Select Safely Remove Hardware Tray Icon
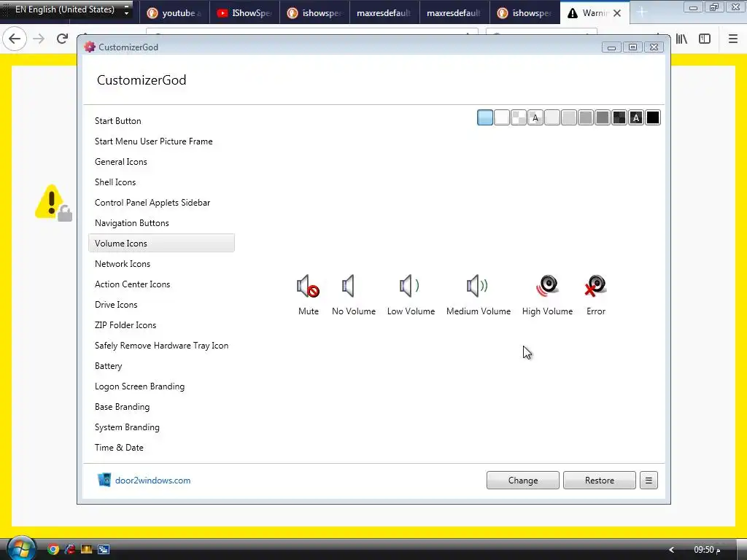Viewport: 747px width, 560px height. click(x=161, y=346)
